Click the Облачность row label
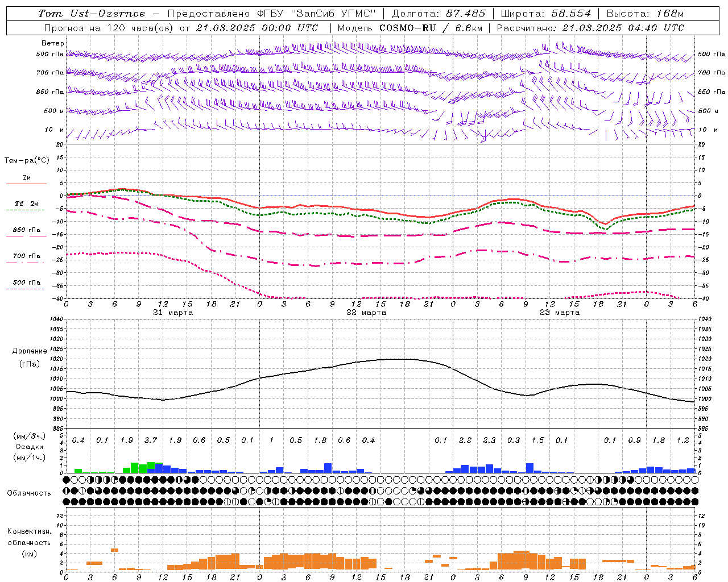 (29, 493)
